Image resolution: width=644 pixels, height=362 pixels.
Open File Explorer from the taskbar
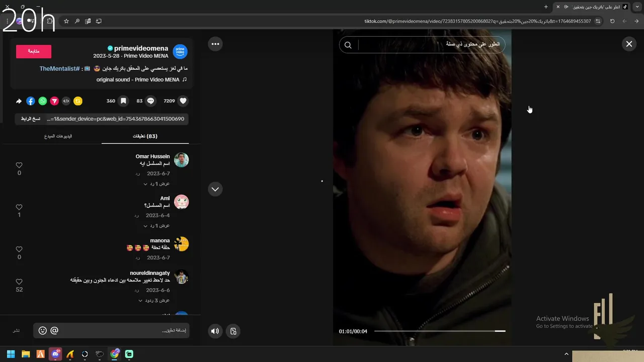(26, 354)
